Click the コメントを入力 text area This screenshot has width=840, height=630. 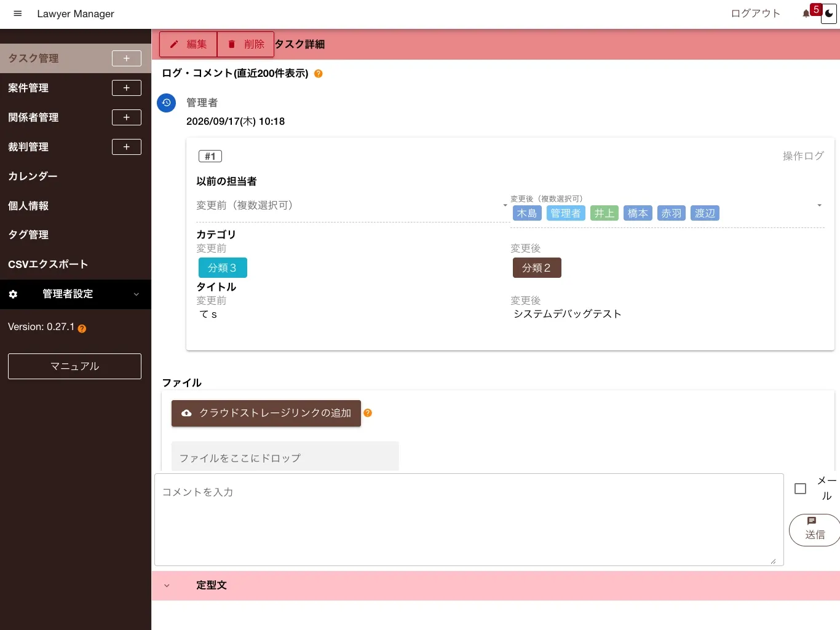tap(469, 519)
